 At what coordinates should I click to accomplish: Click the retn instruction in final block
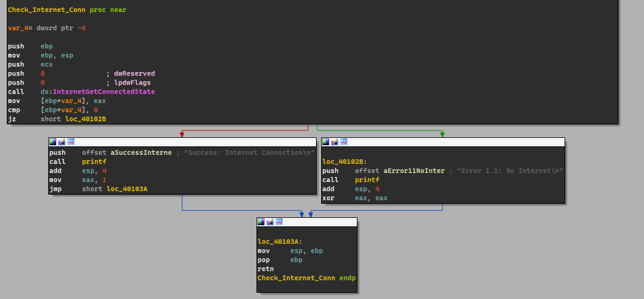[x=266, y=269]
